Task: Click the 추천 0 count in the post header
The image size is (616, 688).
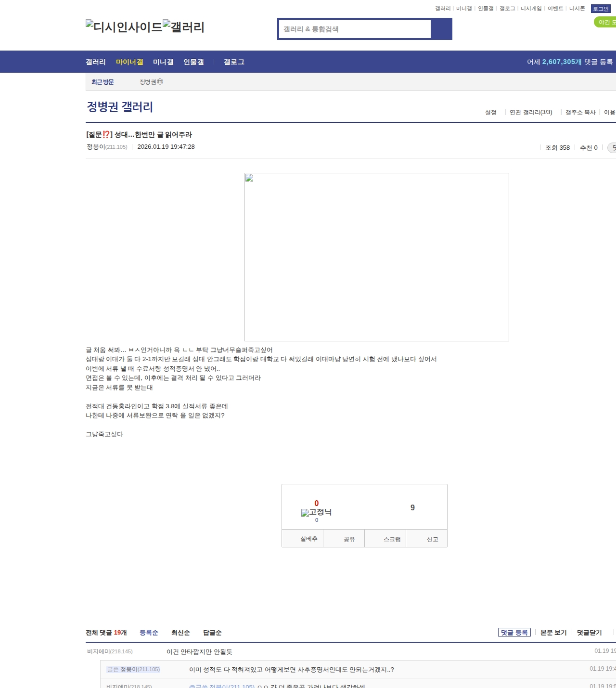Action: 589,148
